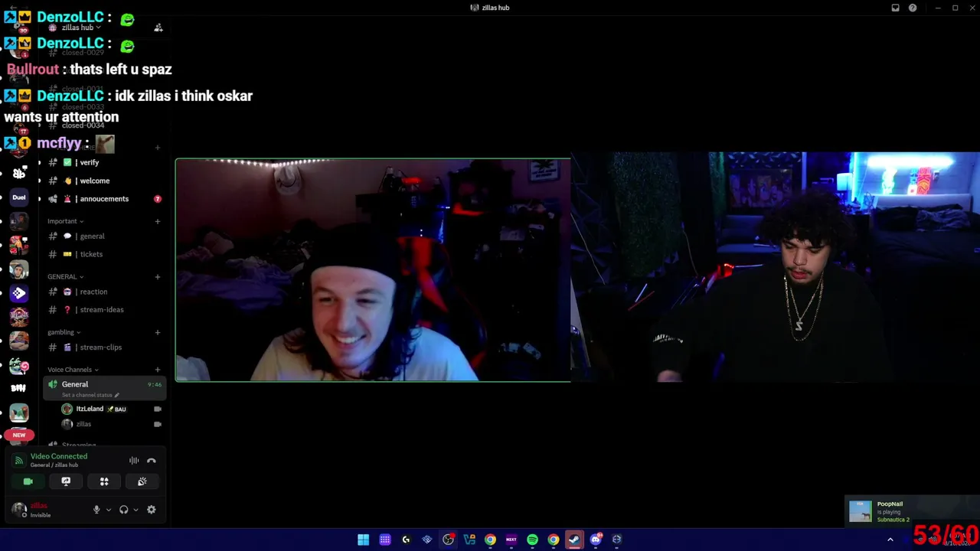Viewport: 980px width, 551px height.
Task: Mute the microphone
Action: 96,510
